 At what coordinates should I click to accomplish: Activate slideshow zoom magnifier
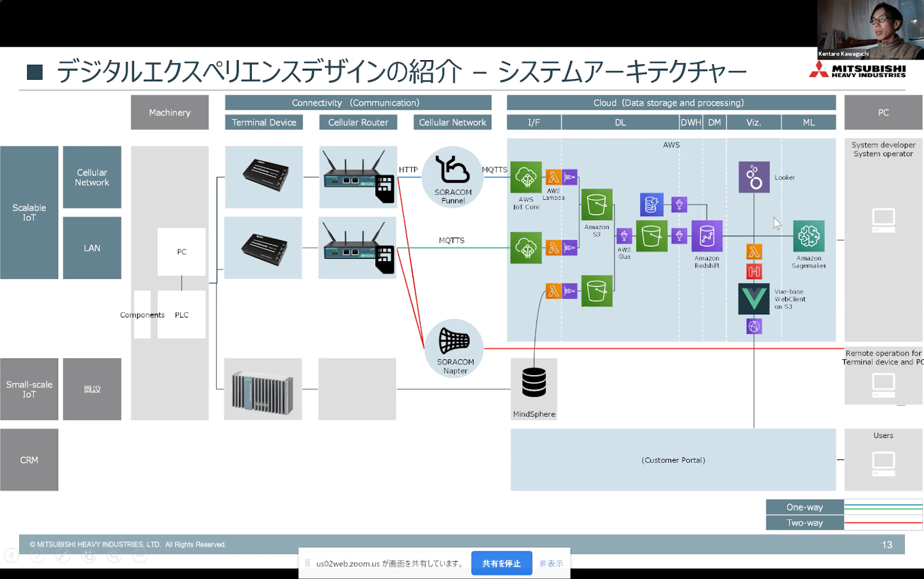tap(114, 556)
